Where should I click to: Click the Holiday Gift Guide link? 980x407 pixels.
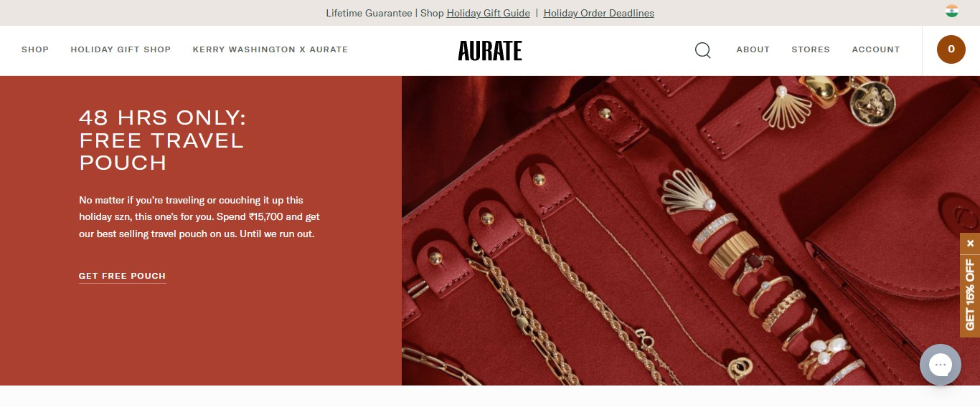(488, 13)
